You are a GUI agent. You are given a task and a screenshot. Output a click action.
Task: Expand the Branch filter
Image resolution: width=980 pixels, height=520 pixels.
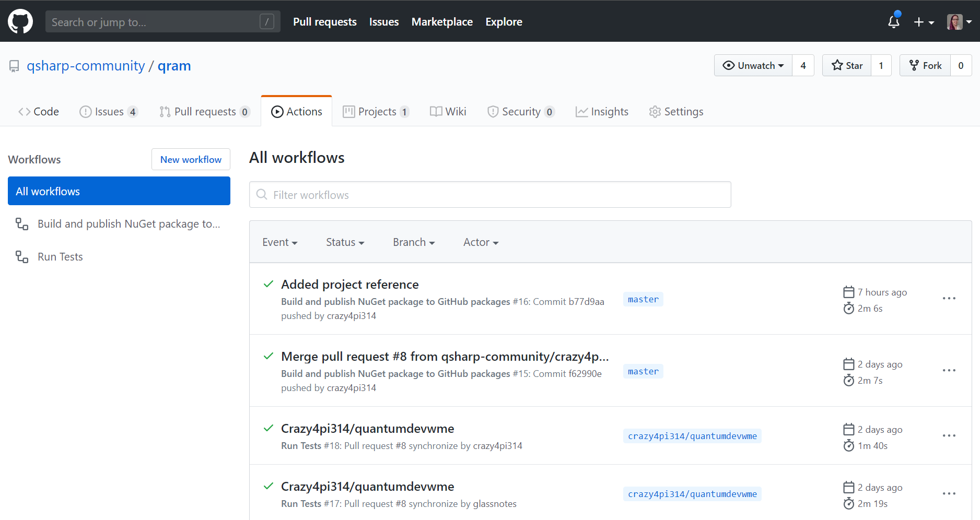click(x=414, y=242)
